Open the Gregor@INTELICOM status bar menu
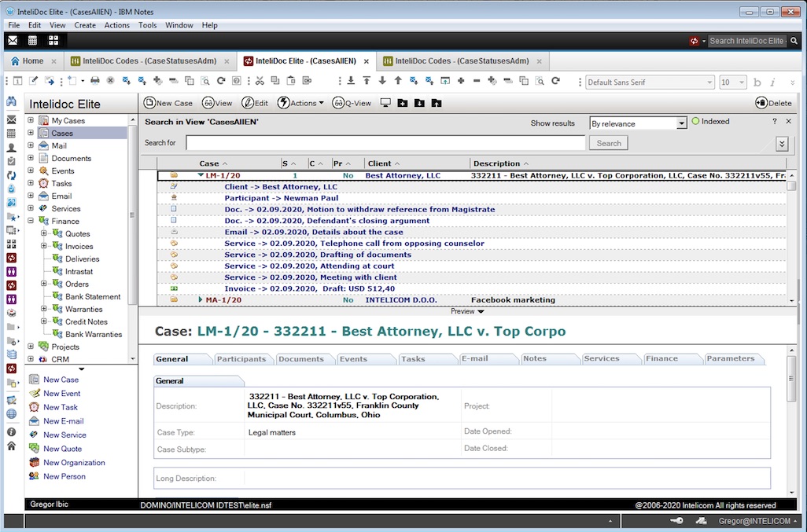The width and height of the screenshot is (807, 532). pos(757,521)
